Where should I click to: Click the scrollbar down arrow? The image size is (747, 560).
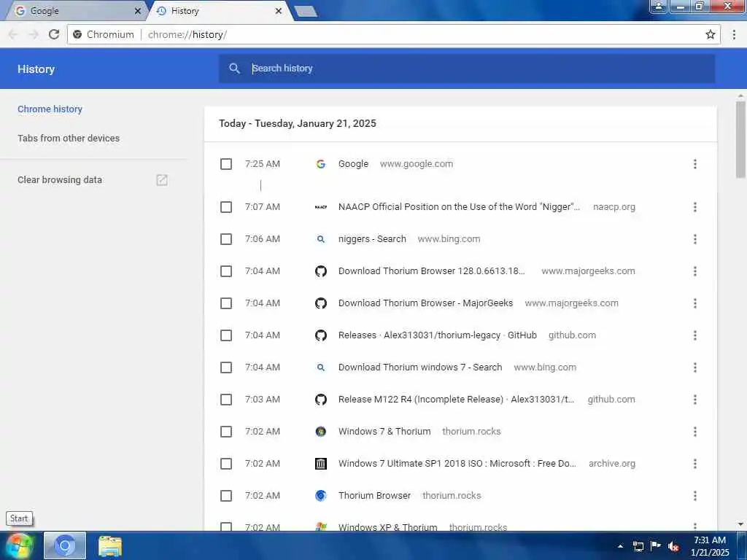[x=740, y=524]
